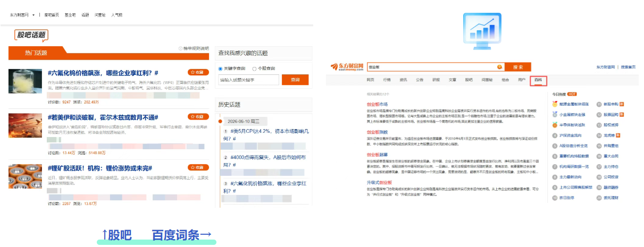Click the 搜索 button
644x247 pixels.
(x=517, y=67)
